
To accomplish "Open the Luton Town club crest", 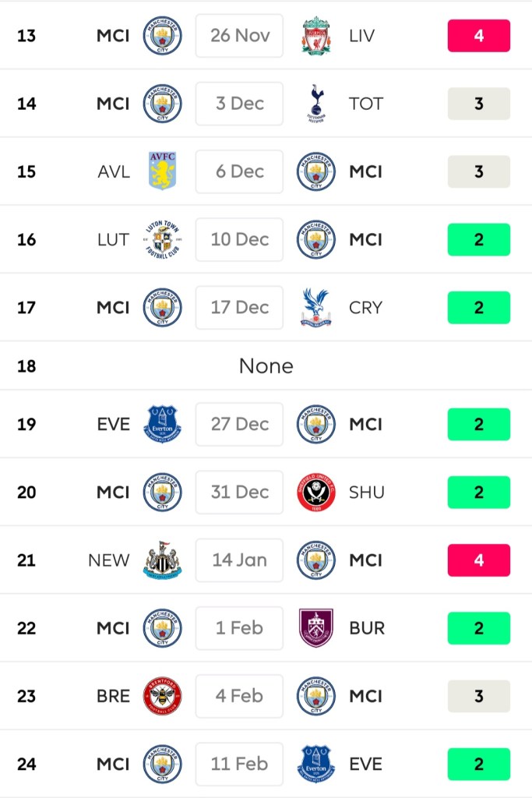I will [x=163, y=239].
